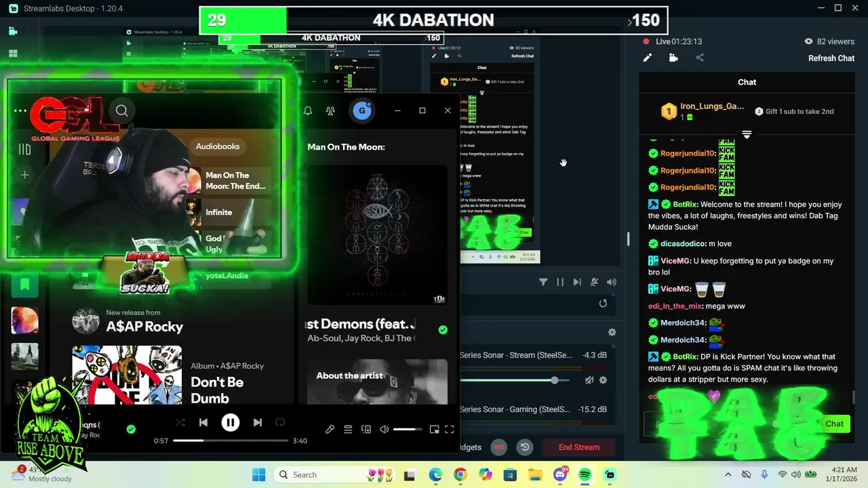Select the Audiobooks filter chip
Viewport: 868px width, 488px height.
[x=218, y=146]
